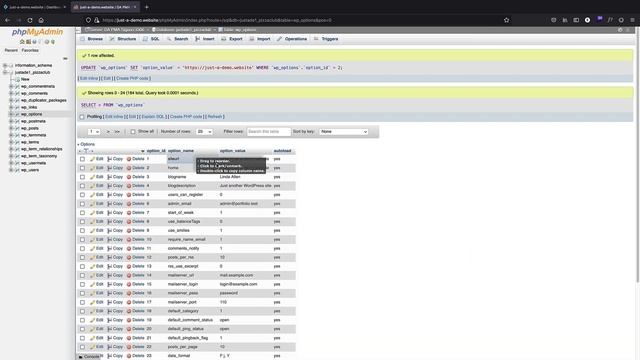Screen dimensions: 640x360
Task: Open the Triggers tab
Action: coord(326,39)
